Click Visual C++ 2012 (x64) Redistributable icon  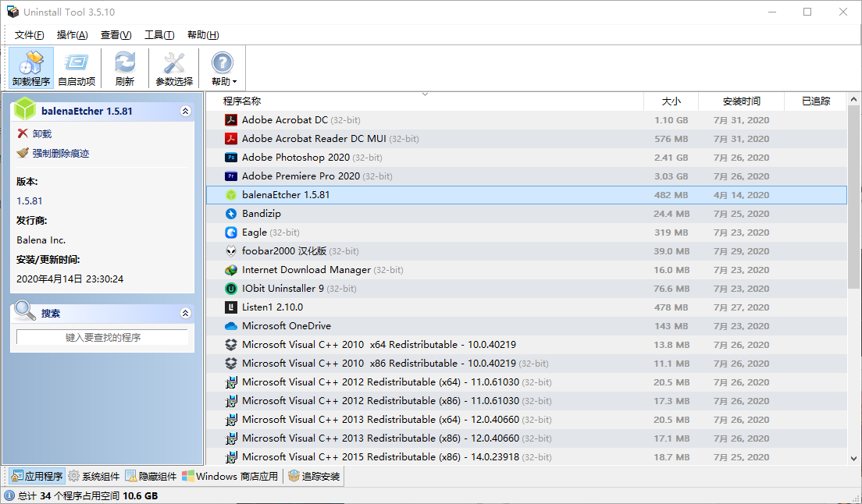[x=231, y=382]
